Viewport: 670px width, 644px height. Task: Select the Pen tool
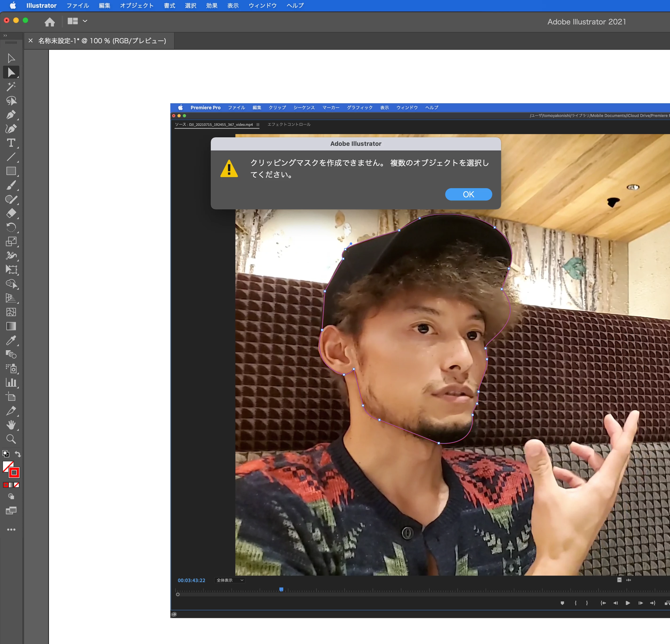[11, 115]
